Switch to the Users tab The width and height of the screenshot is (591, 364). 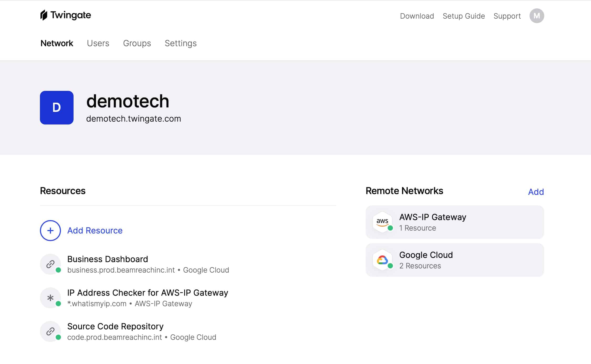[x=98, y=43]
